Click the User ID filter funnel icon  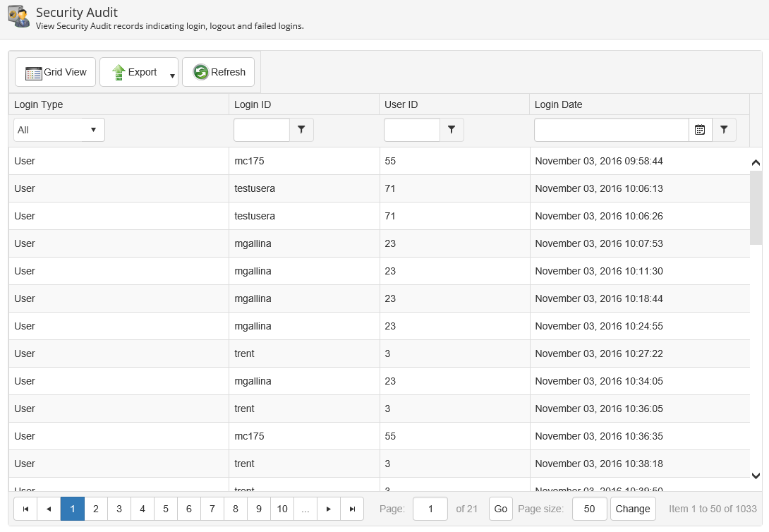[x=452, y=130]
